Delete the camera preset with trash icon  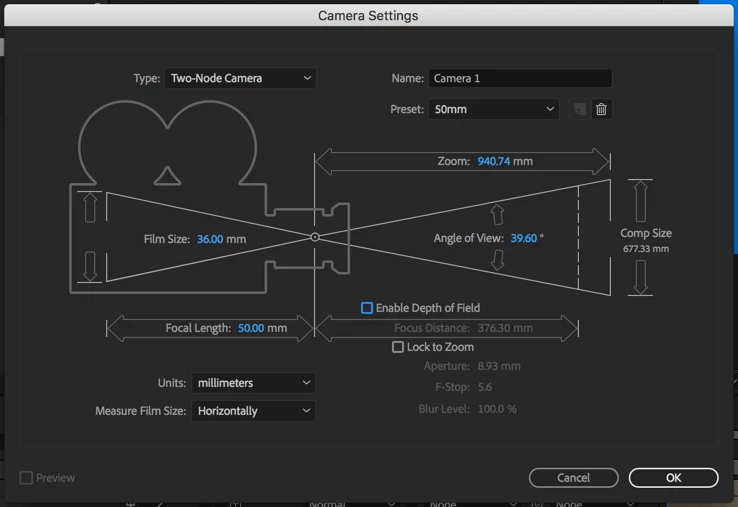pyautogui.click(x=601, y=109)
